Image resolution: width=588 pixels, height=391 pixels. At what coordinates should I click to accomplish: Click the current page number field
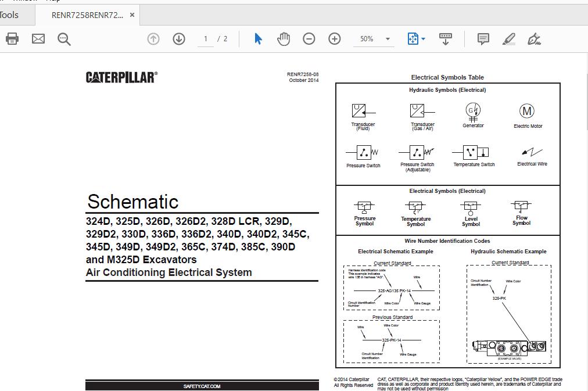206,38
